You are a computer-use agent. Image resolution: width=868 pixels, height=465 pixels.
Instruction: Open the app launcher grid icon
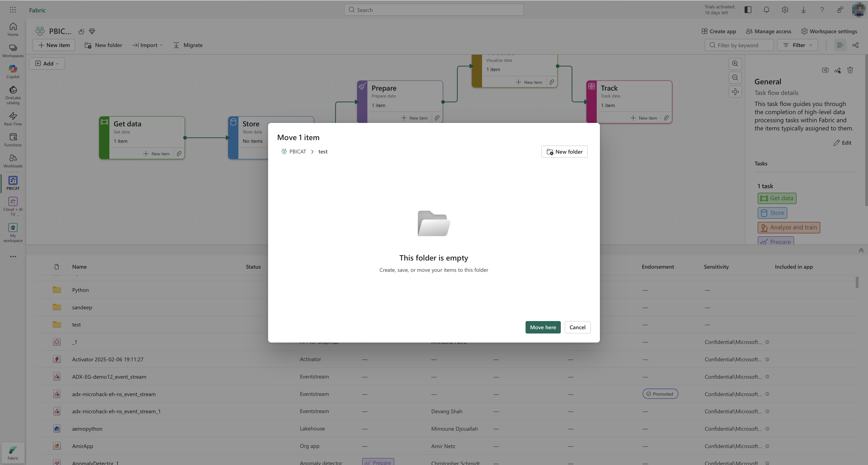point(13,10)
